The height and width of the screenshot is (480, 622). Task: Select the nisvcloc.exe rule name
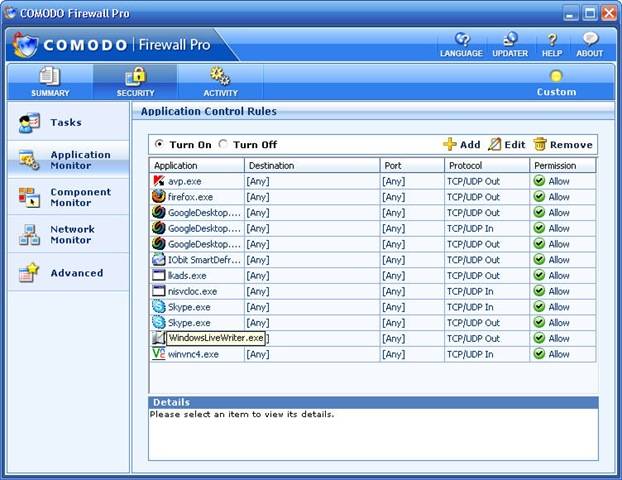[192, 292]
